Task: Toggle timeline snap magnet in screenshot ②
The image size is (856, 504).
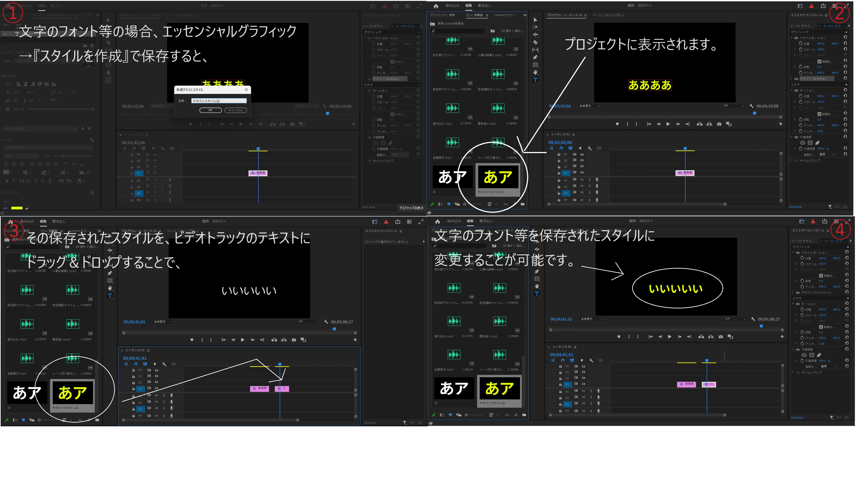Action: tap(561, 148)
